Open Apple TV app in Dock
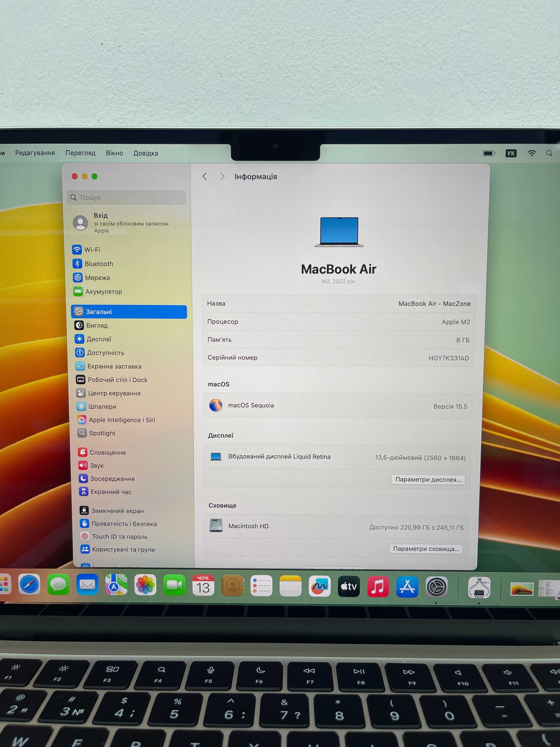The image size is (560, 747). coord(349,587)
